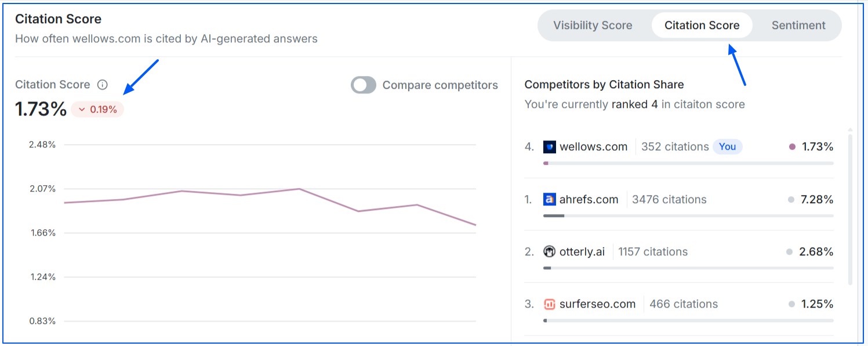
Task: Click the ahrefs.com logo icon
Action: pos(549,200)
